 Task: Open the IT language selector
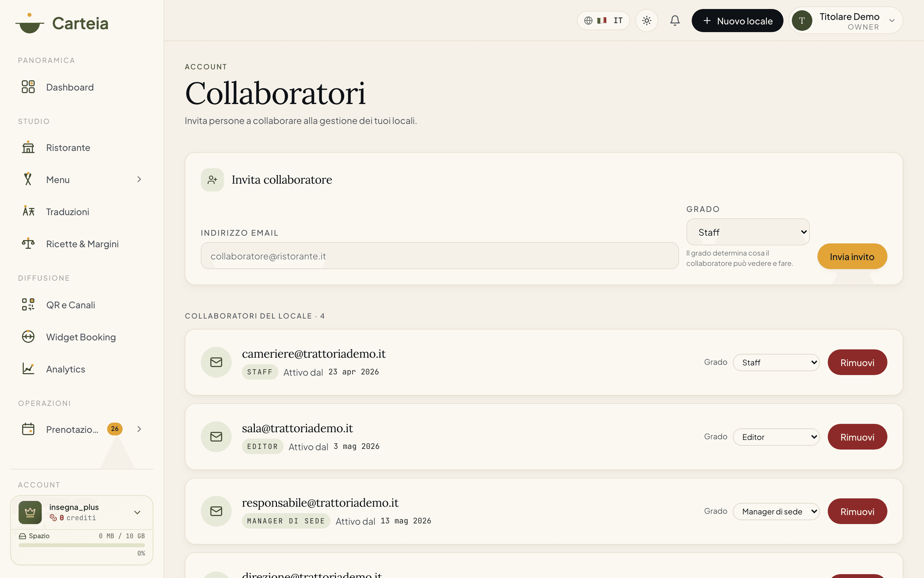coord(603,21)
